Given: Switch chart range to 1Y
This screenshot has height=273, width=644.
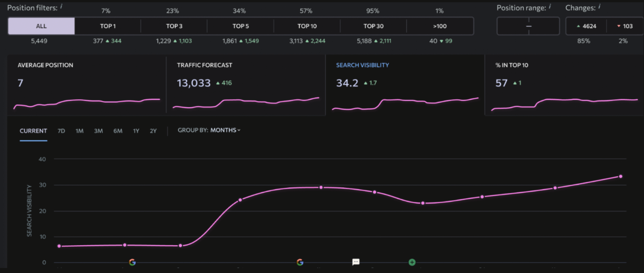Looking at the screenshot, I should click(136, 131).
